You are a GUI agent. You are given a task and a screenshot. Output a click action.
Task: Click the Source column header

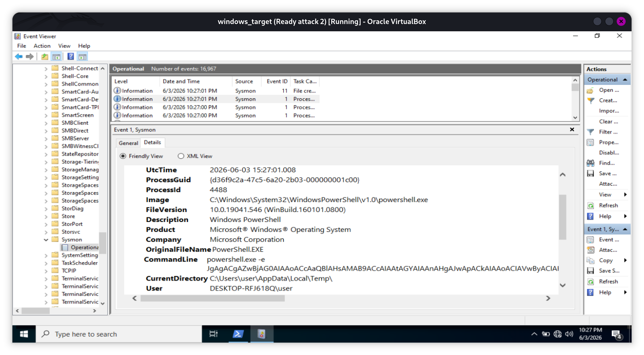(x=246, y=81)
